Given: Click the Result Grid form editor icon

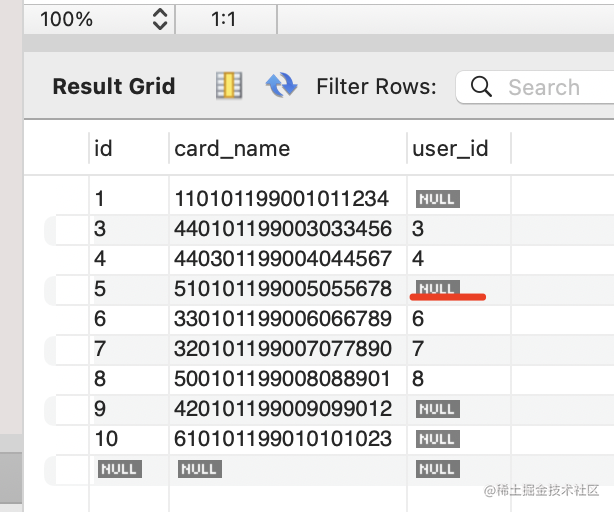Looking at the screenshot, I should click(229, 86).
